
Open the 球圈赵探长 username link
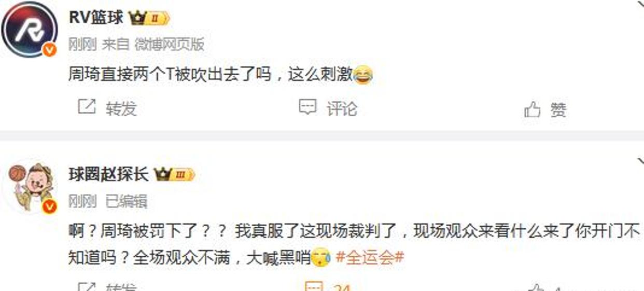coord(109,174)
